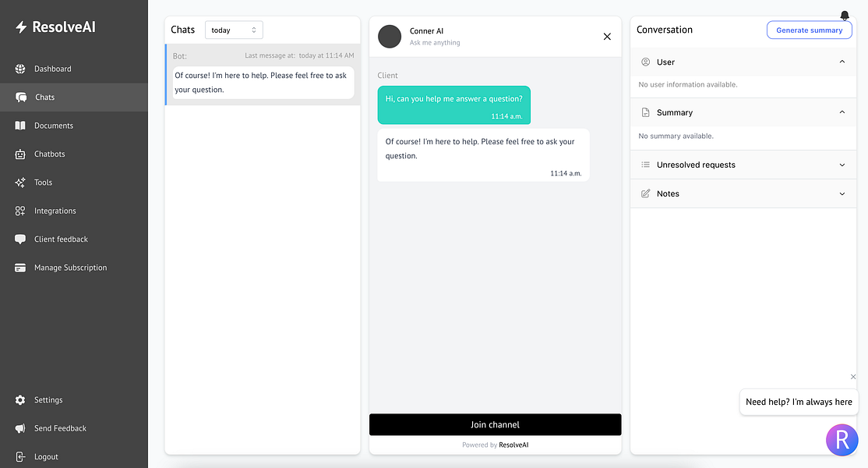Click Send Feedback label in sidebar
This screenshot has width=868, height=468.
tap(60, 428)
